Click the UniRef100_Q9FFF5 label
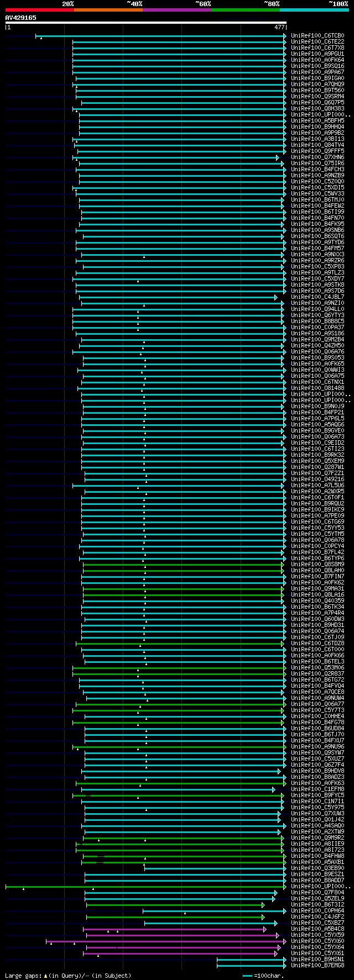Image resolution: width=354 pixels, height=980 pixels. (x=317, y=151)
